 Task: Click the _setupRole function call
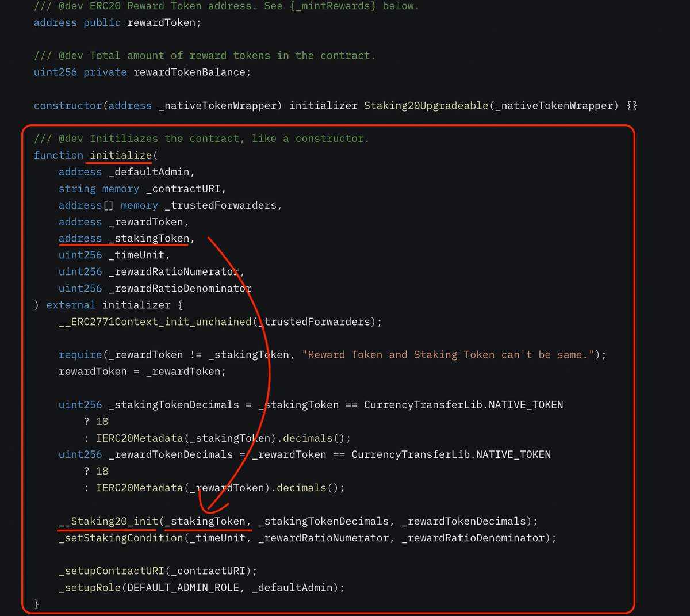(90, 587)
